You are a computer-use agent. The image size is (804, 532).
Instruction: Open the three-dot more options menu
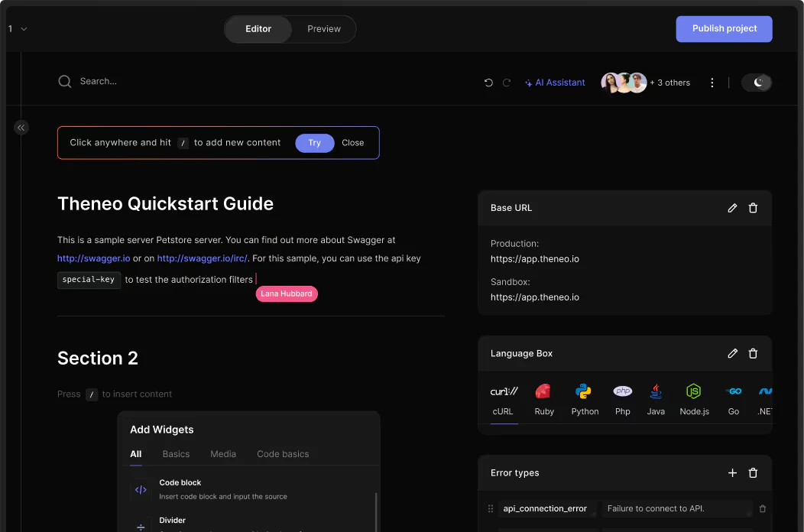click(712, 83)
